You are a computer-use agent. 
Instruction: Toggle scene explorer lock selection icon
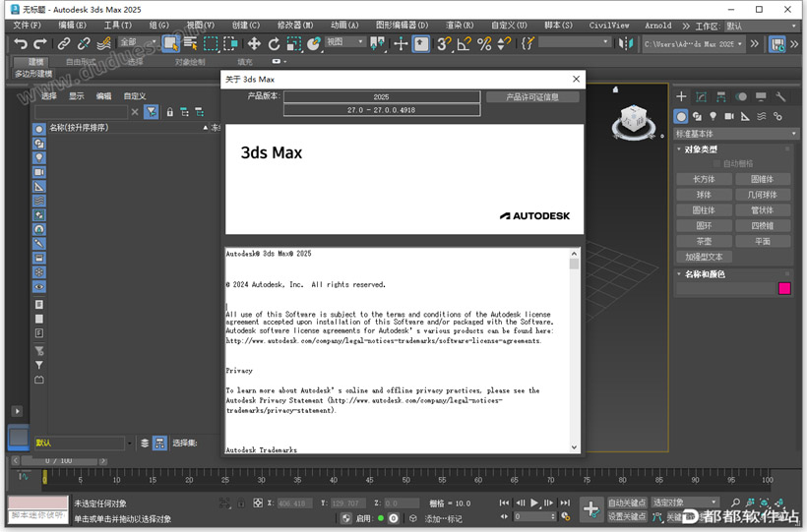pyautogui.click(x=170, y=112)
